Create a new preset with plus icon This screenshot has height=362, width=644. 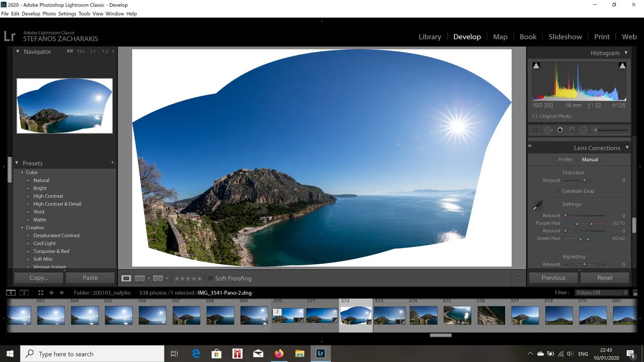[113, 163]
